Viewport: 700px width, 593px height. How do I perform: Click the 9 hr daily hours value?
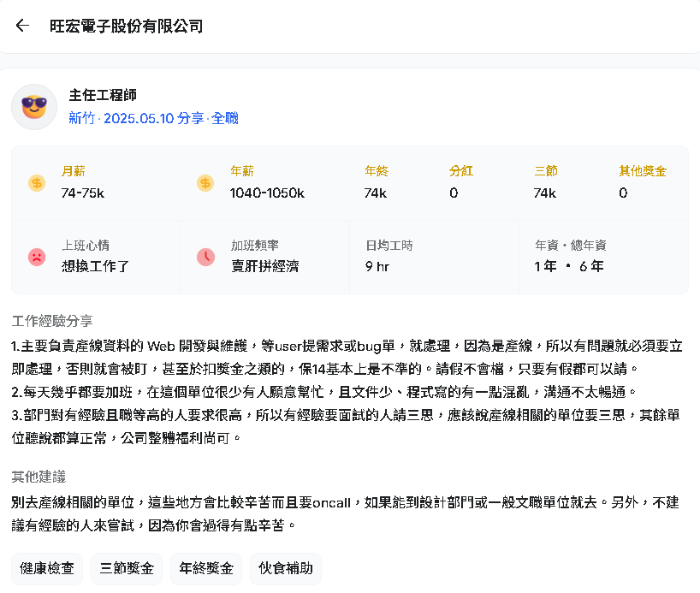(x=377, y=267)
